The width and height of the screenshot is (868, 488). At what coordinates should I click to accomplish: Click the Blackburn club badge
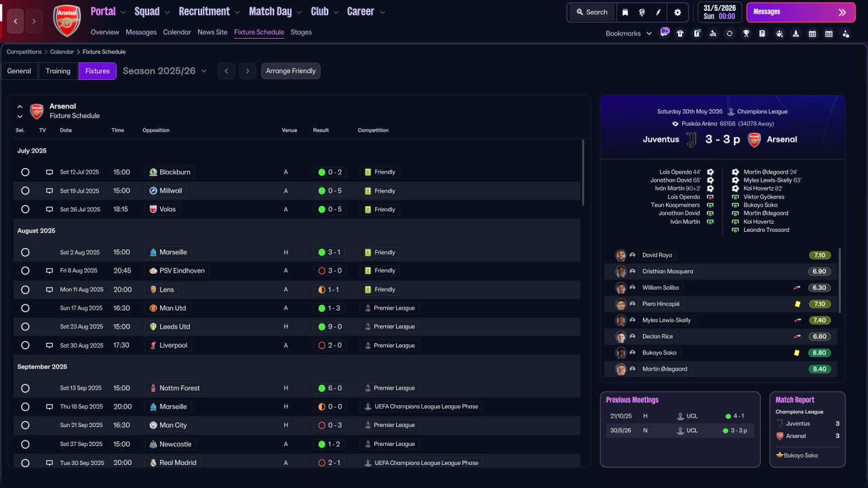[153, 172]
